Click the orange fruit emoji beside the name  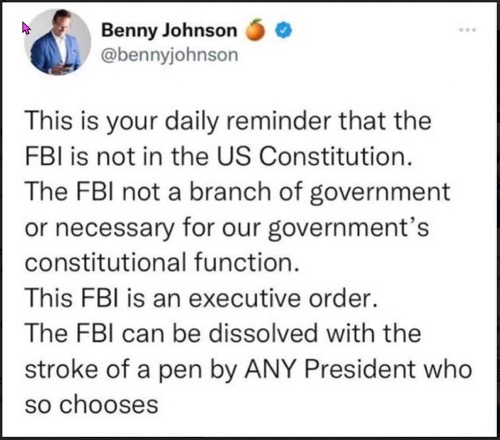pyautogui.click(x=256, y=30)
